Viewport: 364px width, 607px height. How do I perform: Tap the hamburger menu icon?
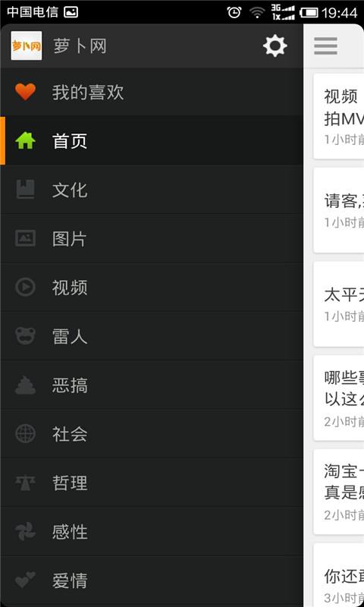[x=326, y=46]
